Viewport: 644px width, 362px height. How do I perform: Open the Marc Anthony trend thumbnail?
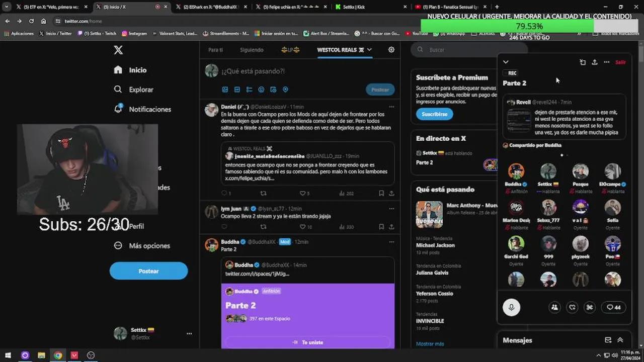click(x=429, y=214)
